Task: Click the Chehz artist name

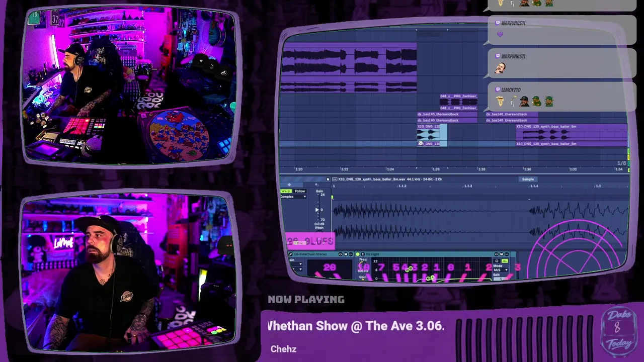Action: [x=283, y=349]
